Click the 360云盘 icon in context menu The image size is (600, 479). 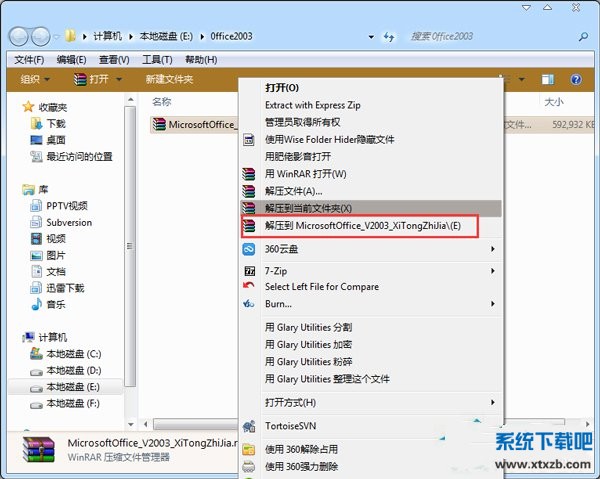pyautogui.click(x=250, y=248)
